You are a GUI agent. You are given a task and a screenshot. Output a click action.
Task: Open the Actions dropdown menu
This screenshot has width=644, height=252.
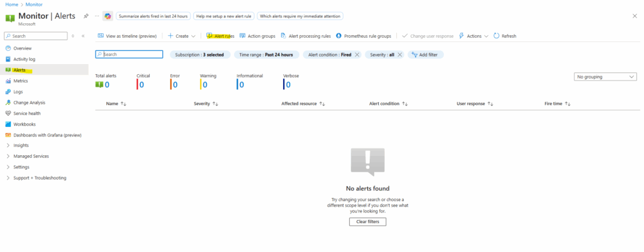point(474,36)
